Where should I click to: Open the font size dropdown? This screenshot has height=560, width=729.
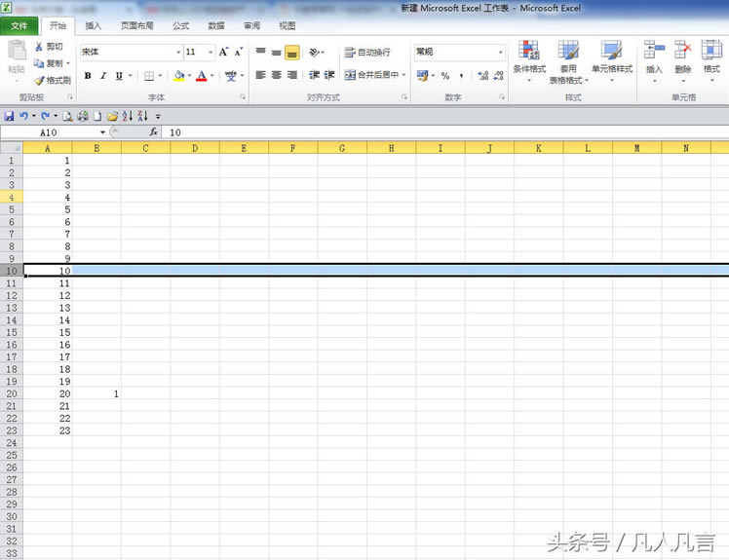point(211,53)
